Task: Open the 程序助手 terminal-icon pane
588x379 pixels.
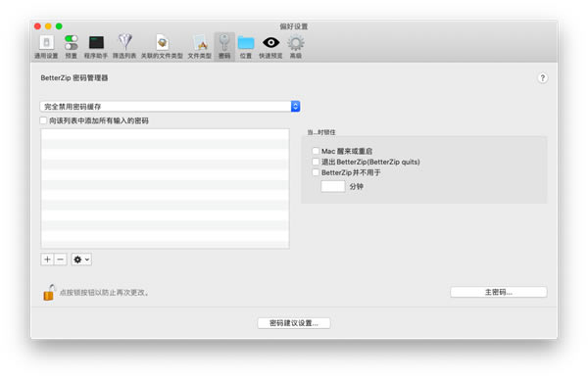Action: 96,47
